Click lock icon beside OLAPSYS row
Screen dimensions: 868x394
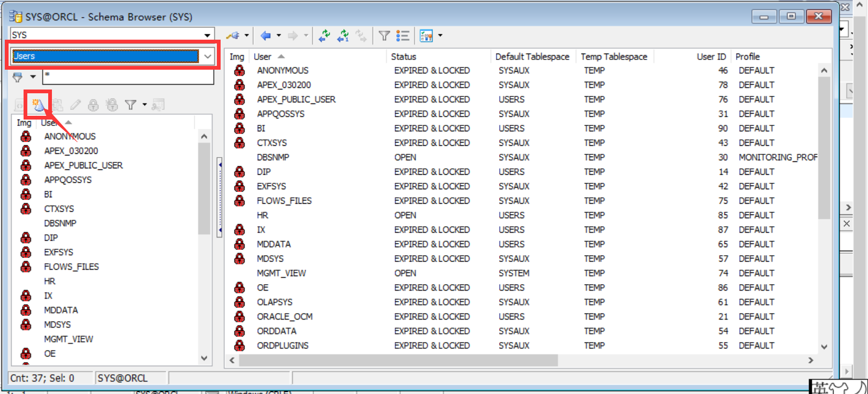[x=239, y=302]
